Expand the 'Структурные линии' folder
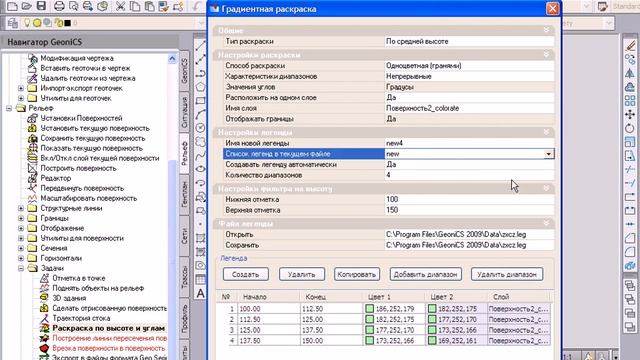The image size is (640, 360). [21, 208]
